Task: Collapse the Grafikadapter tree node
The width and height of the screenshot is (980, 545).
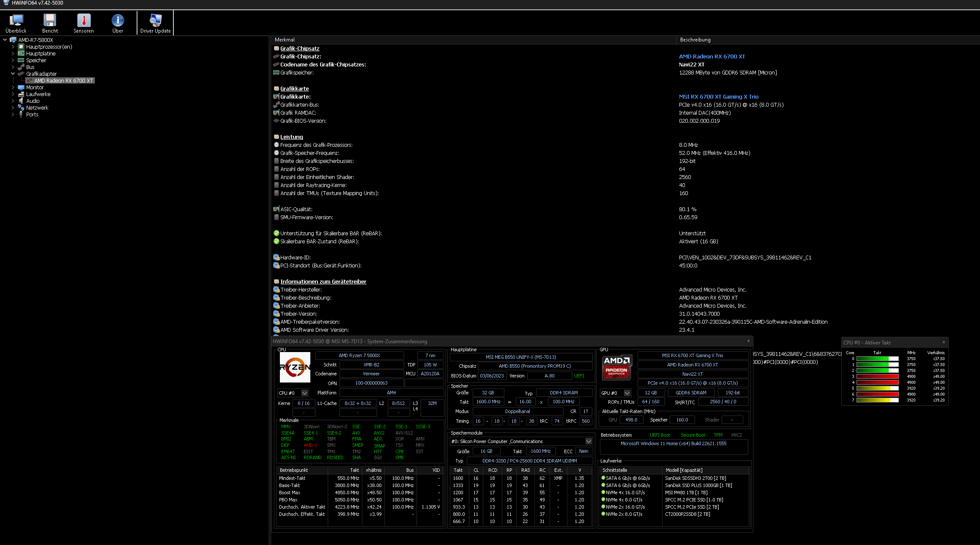Action: tap(13, 74)
